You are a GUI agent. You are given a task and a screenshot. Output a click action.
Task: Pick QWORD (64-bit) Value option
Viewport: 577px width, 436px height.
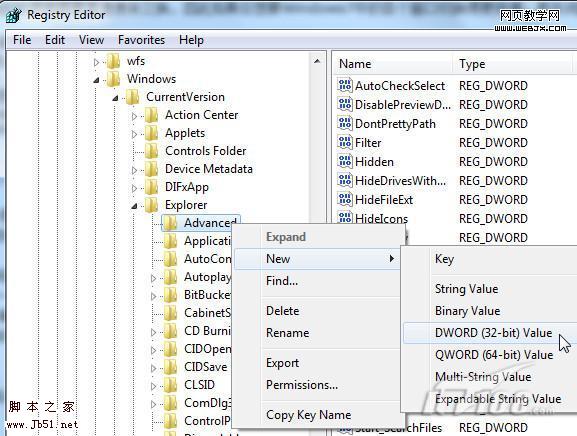click(494, 355)
